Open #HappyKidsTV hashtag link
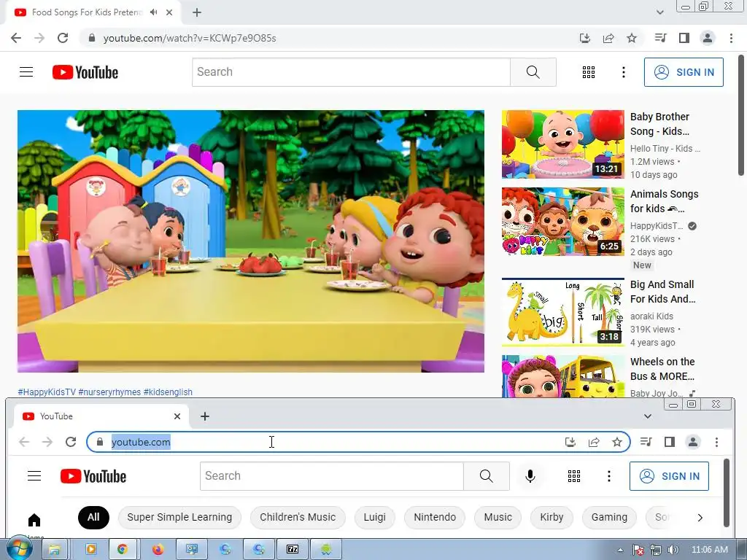Image resolution: width=747 pixels, height=560 pixels. click(x=47, y=392)
